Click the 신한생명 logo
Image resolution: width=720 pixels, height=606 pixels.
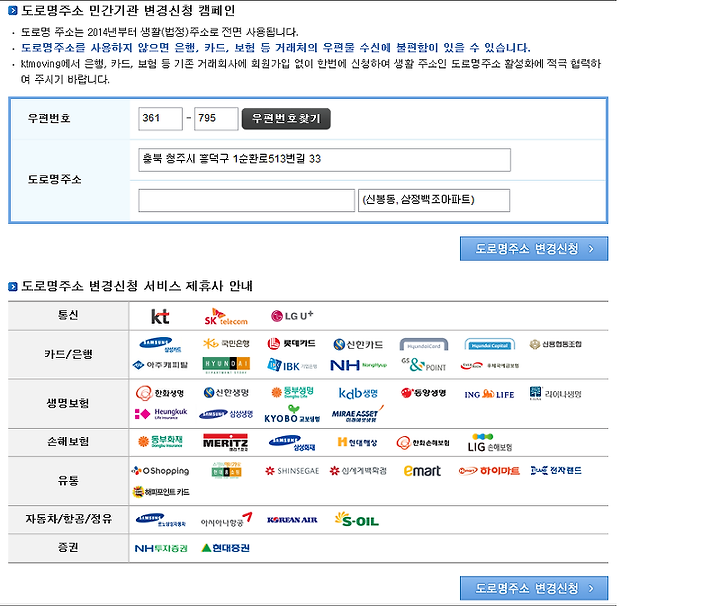click(226, 393)
